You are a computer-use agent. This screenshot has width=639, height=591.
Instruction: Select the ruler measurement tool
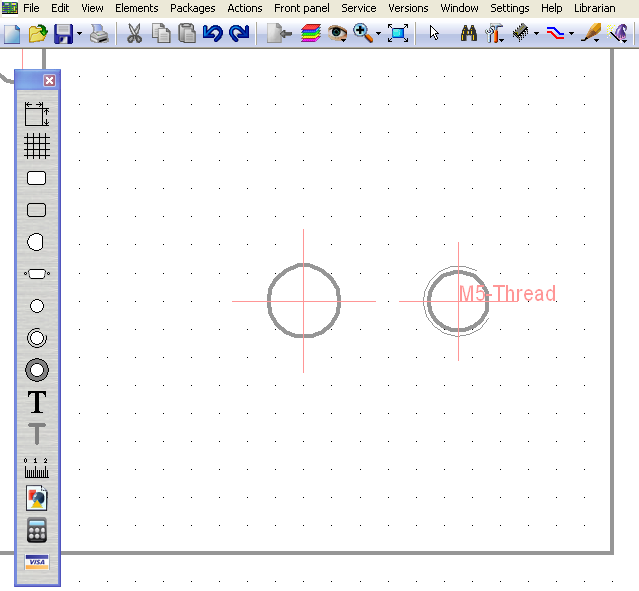coord(37,466)
